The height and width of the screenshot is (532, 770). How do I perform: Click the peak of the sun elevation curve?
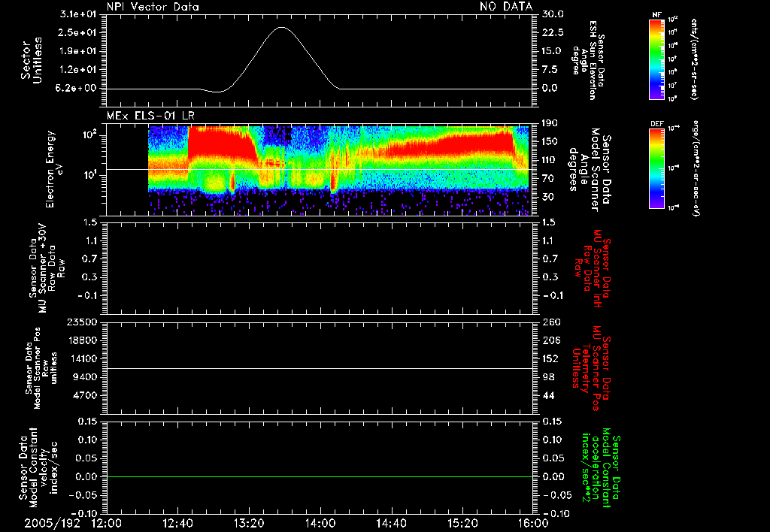(281, 28)
